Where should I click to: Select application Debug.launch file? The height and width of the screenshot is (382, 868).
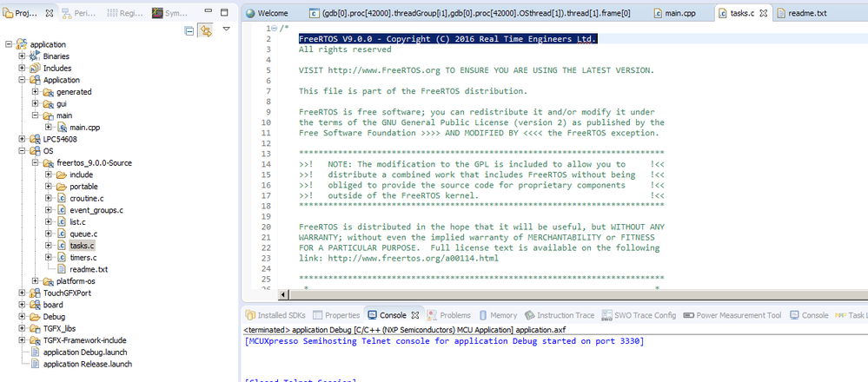(x=85, y=352)
